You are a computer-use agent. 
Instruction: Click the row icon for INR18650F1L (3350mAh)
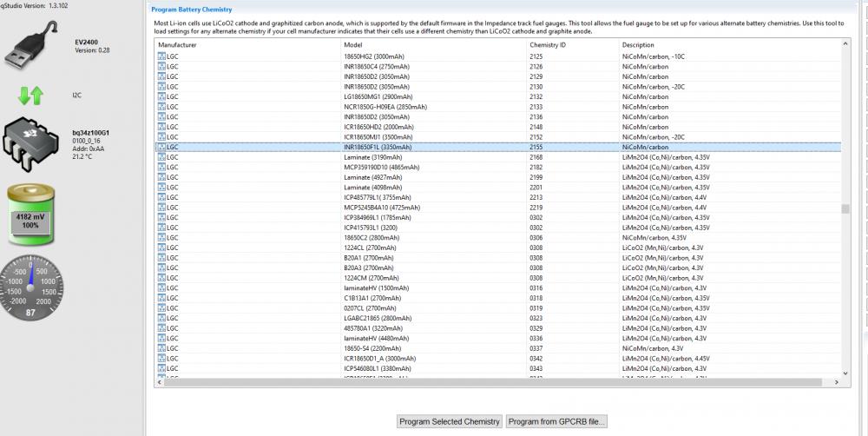tap(161, 148)
